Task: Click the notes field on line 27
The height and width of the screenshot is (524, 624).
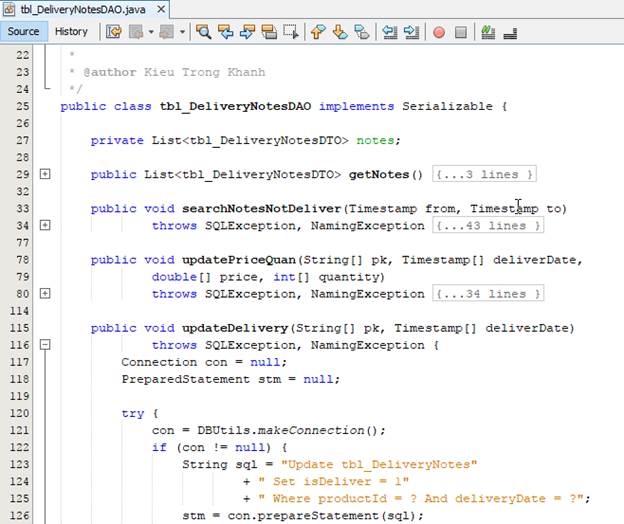Action: pos(375,140)
